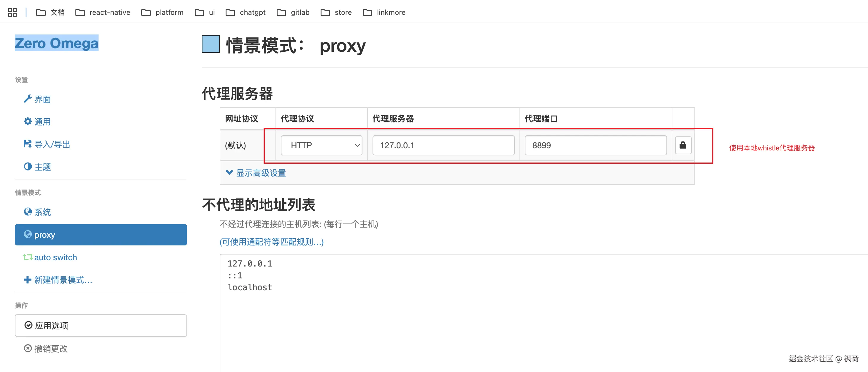This screenshot has width=868, height=372.
Task: Click the plus icon for 新建情景模式
Action: tap(28, 280)
